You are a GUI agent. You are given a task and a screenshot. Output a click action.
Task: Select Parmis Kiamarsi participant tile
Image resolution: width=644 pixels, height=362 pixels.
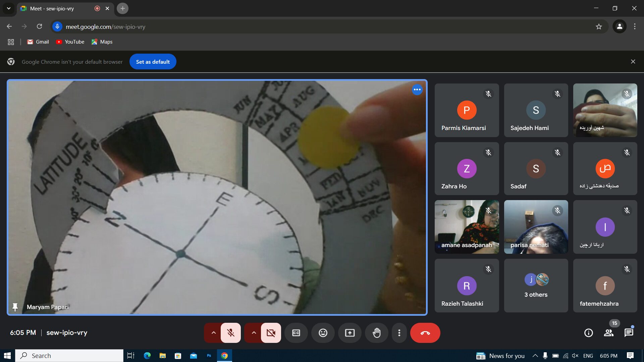pyautogui.click(x=467, y=110)
